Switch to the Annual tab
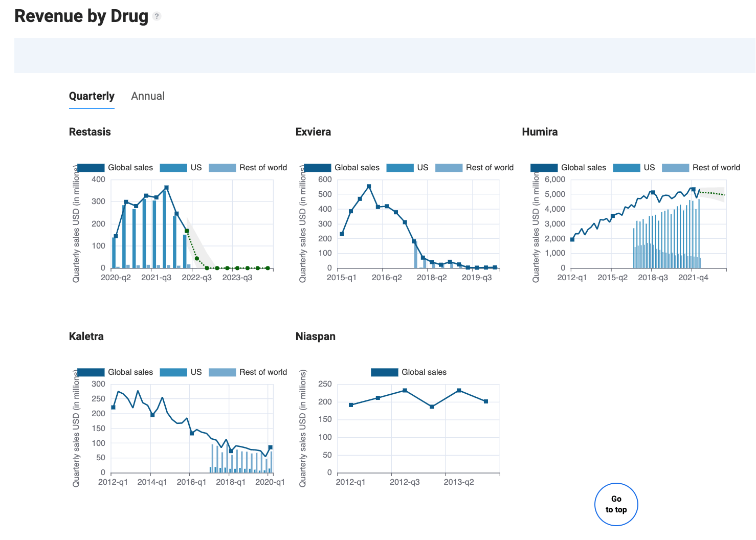This screenshot has width=756, height=540. coord(148,96)
